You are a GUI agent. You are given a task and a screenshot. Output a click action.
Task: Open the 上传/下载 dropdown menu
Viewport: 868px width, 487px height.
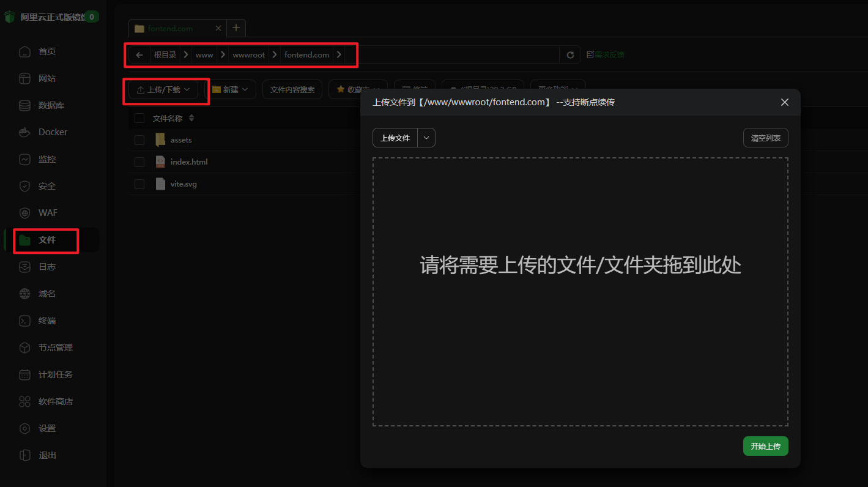(163, 90)
